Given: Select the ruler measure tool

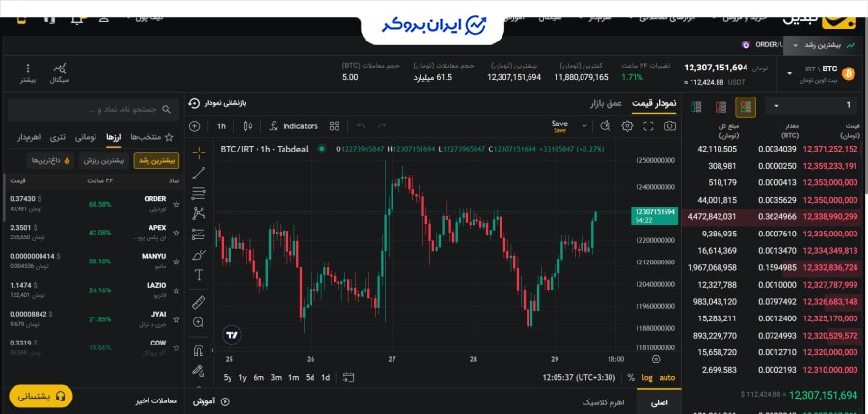Looking at the screenshot, I should click(x=199, y=301).
